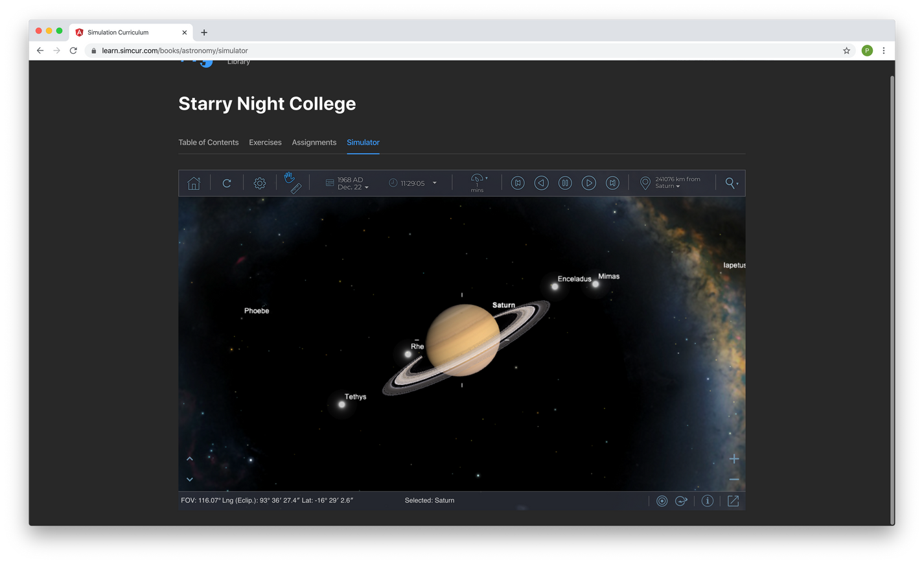Click the center target icon in status bar
The height and width of the screenshot is (564, 924).
(662, 500)
